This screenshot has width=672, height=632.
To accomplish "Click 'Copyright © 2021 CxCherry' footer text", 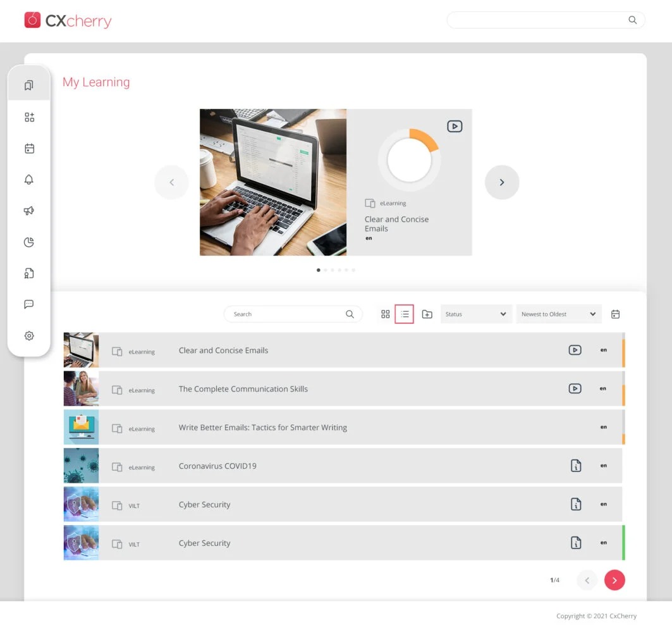I will click(596, 616).
